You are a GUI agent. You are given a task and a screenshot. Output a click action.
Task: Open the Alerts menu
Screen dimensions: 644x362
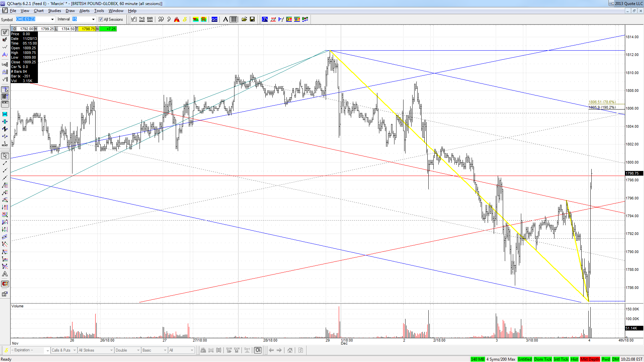(x=85, y=11)
